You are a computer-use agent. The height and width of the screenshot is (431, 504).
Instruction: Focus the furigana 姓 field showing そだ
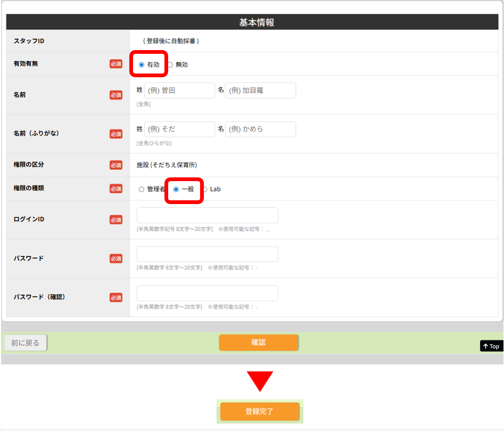[179, 129]
